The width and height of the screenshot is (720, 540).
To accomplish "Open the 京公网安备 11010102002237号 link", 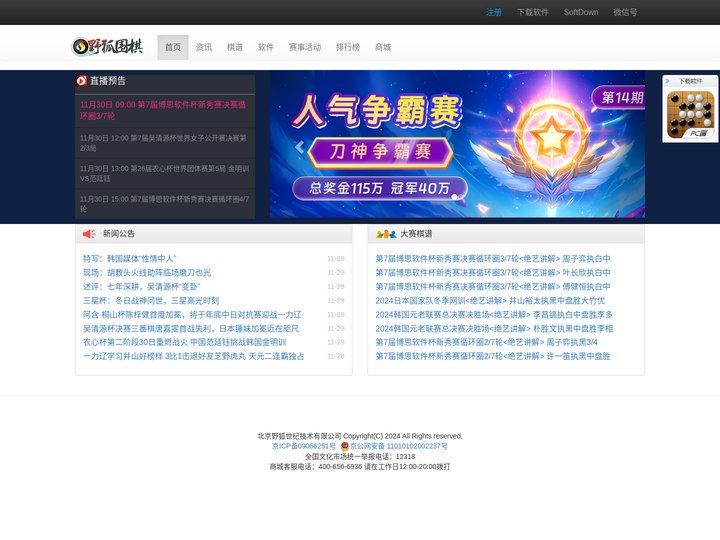I will [x=399, y=446].
